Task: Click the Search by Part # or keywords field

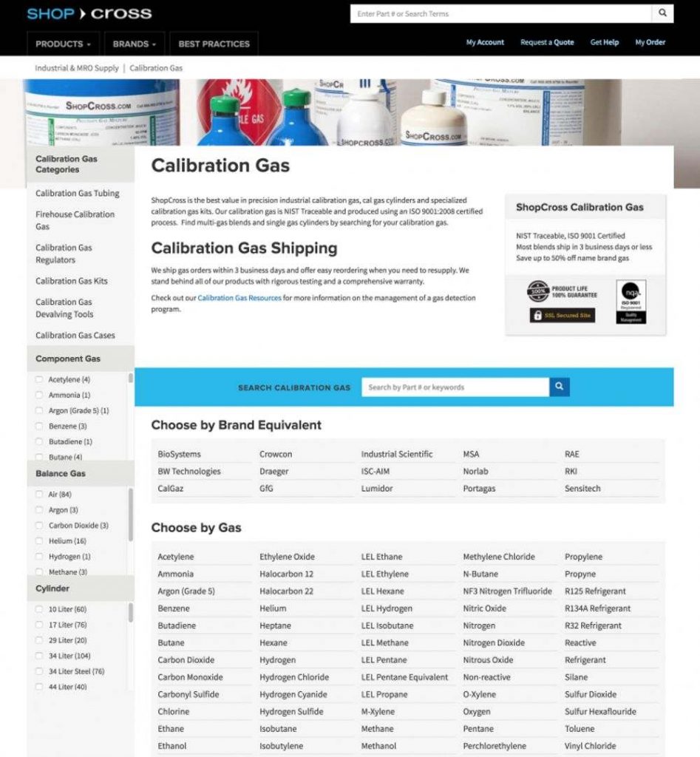Action: pyautogui.click(x=455, y=387)
